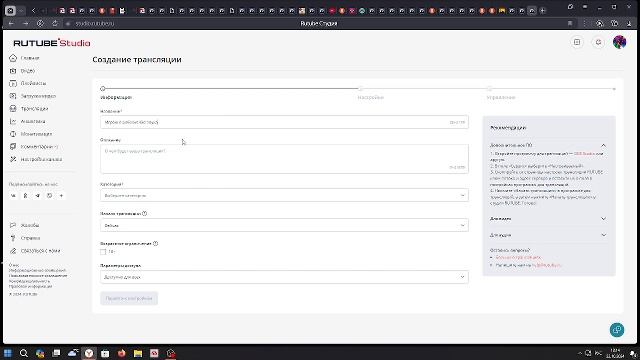Image resolution: width=640 pixels, height=360 pixels.
Task: Click the Перейти к настройкам button
Action: click(129, 298)
